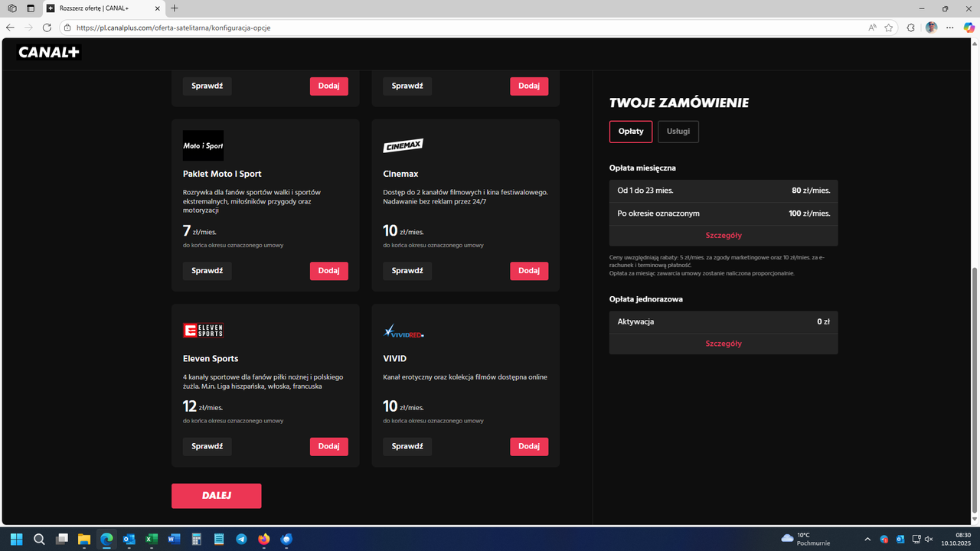Click the 'Eleven Sports' card title
This screenshot has width=980, height=551.
211,358
